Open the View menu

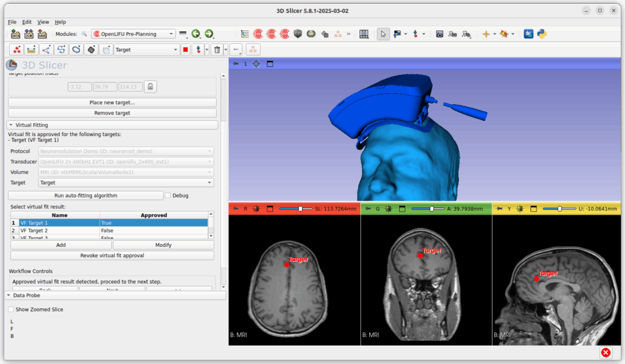pos(43,22)
